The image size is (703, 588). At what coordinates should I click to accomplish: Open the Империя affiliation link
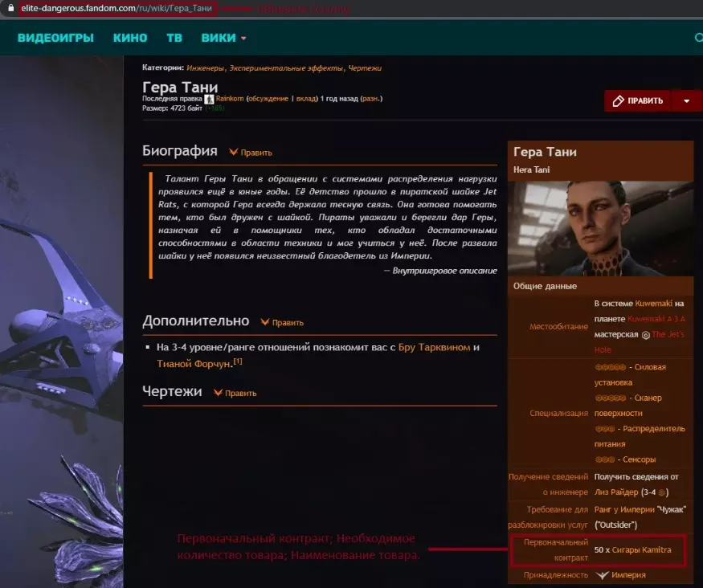click(628, 575)
